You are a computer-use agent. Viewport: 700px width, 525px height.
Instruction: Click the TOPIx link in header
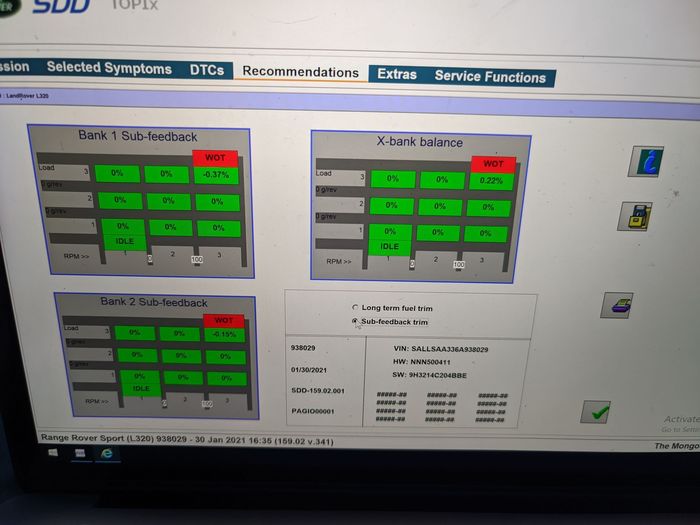point(134,4)
